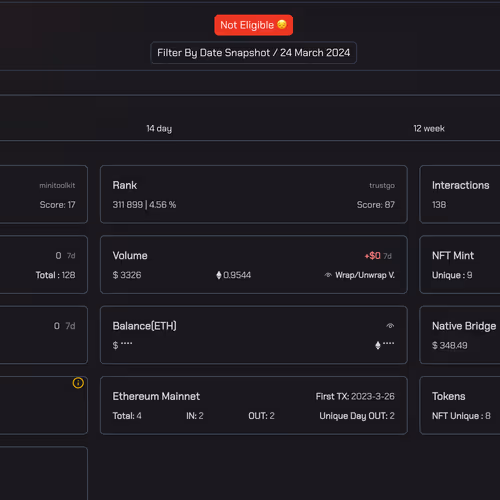
Task: Click the yellow info circle icon
Action: 78,383
